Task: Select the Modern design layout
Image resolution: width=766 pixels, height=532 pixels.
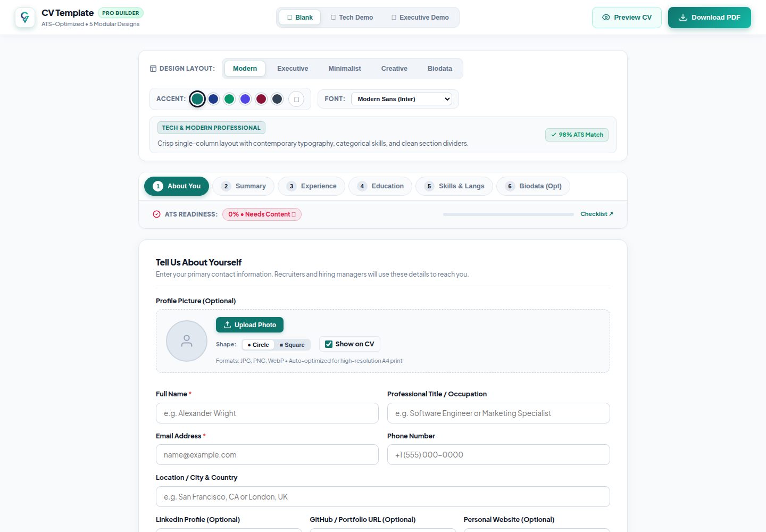Action: coord(245,69)
